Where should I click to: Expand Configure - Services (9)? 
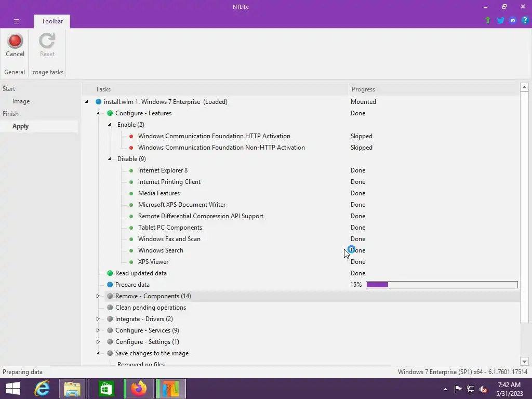coord(98,330)
